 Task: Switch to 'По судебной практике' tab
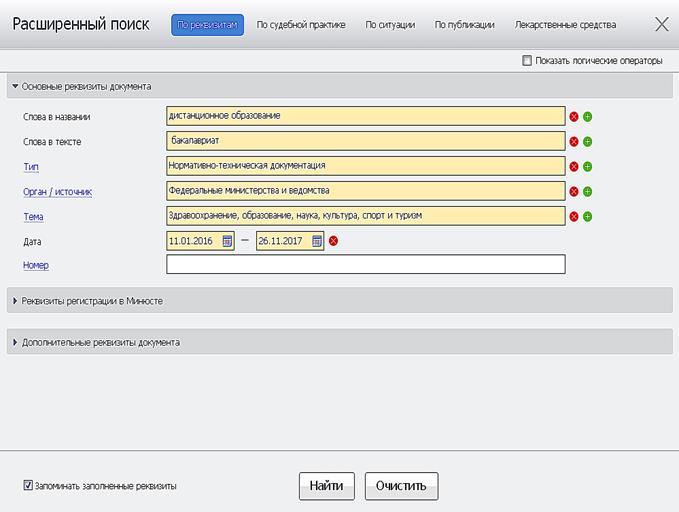coord(300,25)
